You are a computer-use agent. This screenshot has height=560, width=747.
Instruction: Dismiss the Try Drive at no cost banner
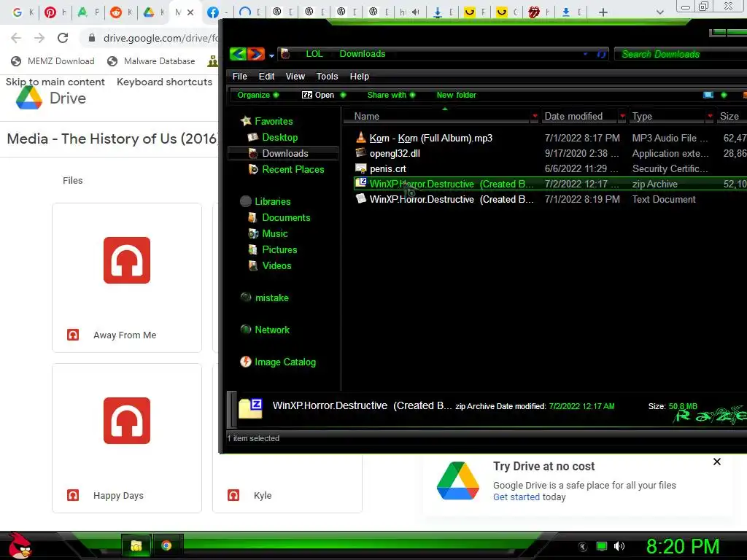click(717, 462)
